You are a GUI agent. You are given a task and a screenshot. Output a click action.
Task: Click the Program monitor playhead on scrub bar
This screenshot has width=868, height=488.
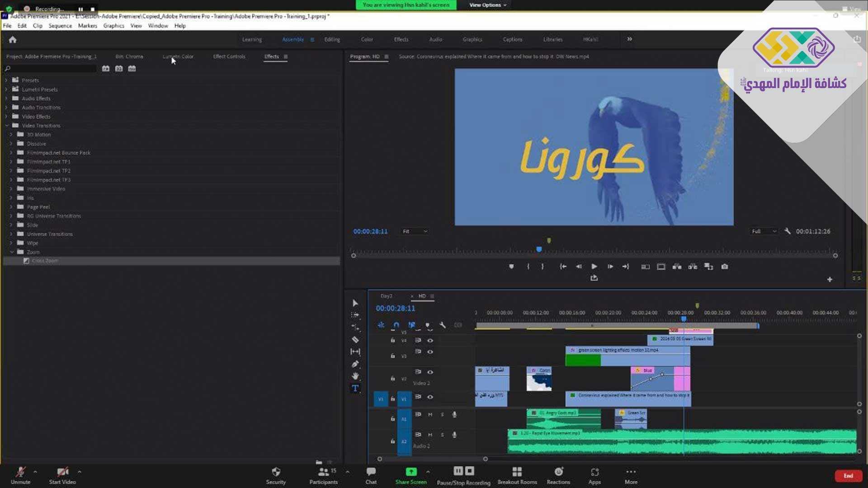click(x=539, y=249)
